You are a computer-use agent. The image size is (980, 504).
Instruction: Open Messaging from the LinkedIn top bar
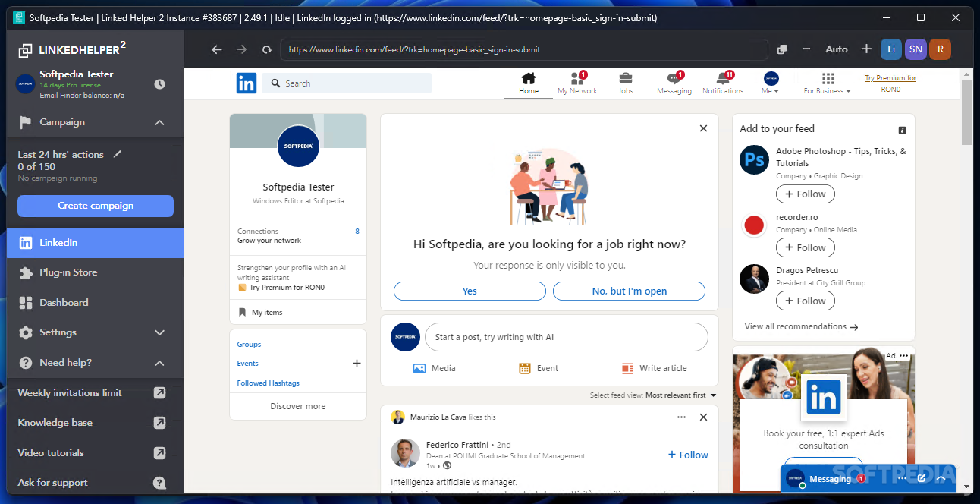pos(674,83)
